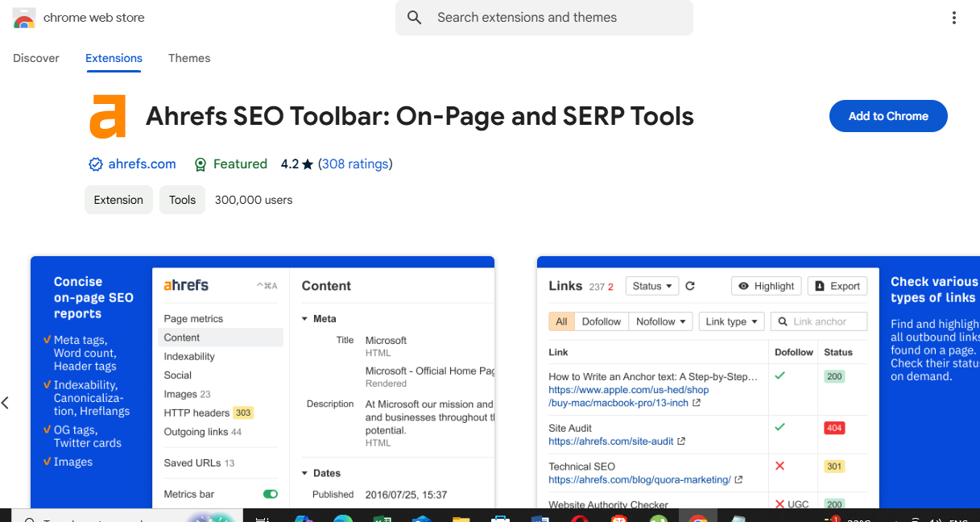
Task: Open the external link icon next to site-audit URL
Action: coord(680,441)
